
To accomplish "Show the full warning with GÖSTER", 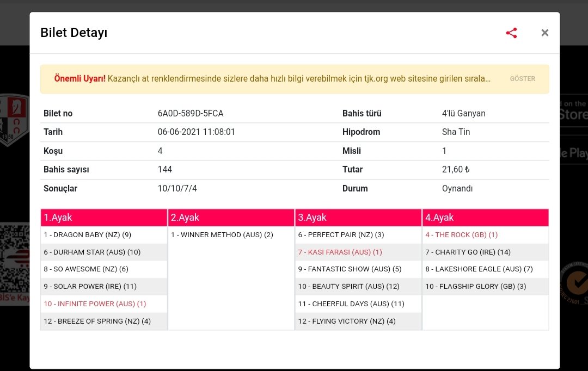I will click(x=522, y=79).
